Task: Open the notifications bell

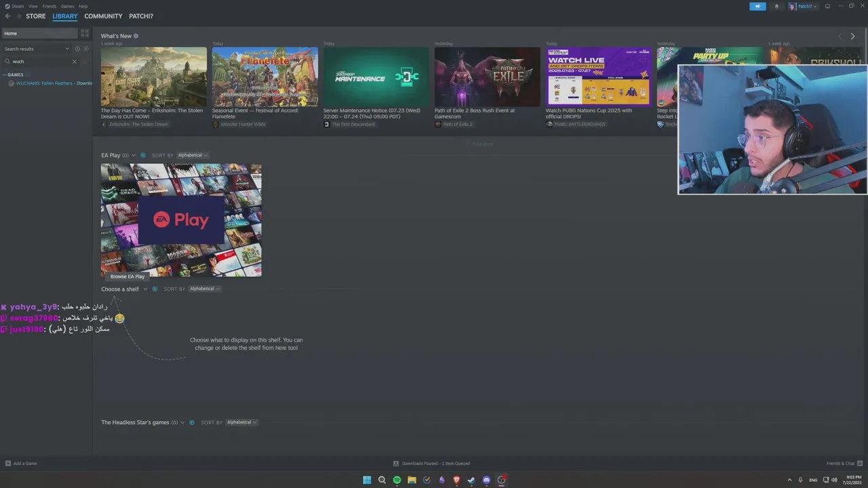Action: 776,6
